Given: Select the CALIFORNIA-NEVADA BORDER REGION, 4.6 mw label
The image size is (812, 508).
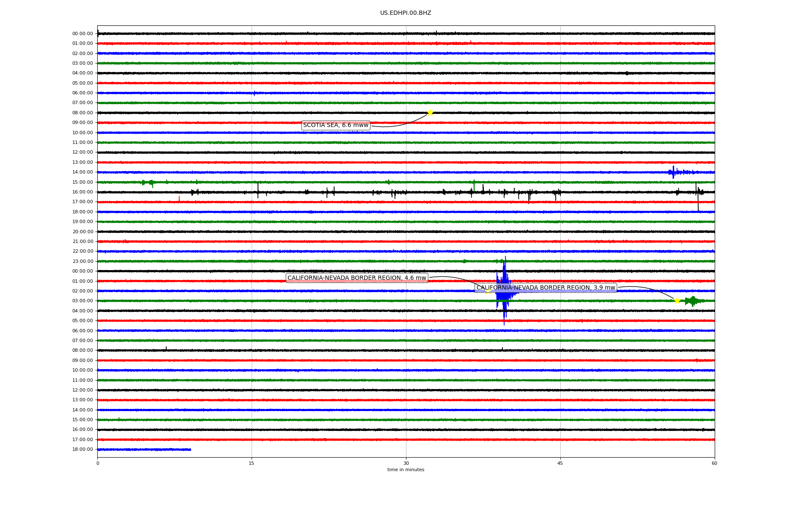Looking at the screenshot, I should pos(357,278).
